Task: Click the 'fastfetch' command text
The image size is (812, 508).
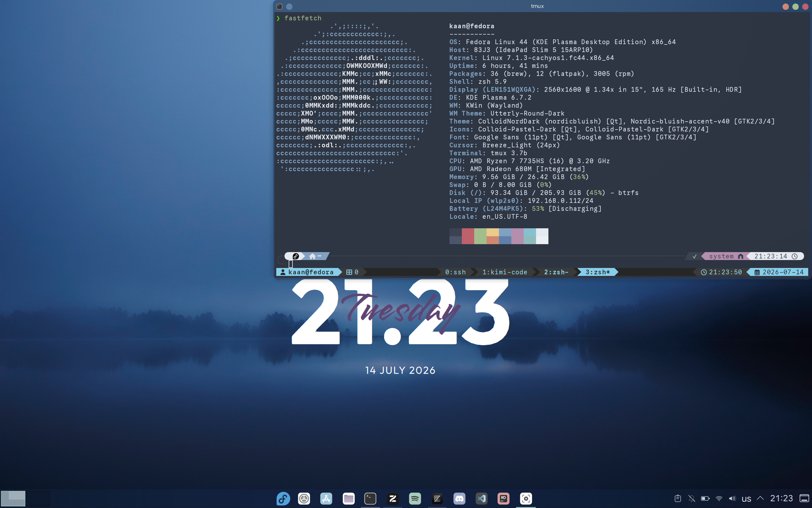Action: pos(303,18)
